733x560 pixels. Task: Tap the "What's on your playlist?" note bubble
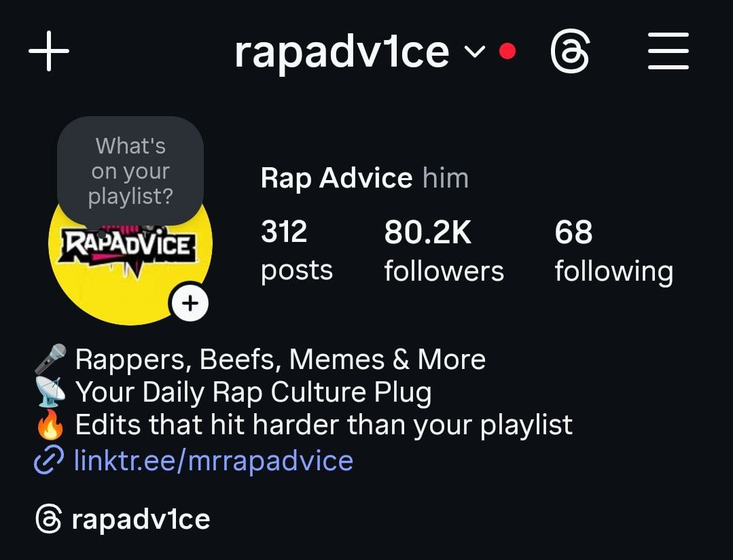tap(130, 171)
